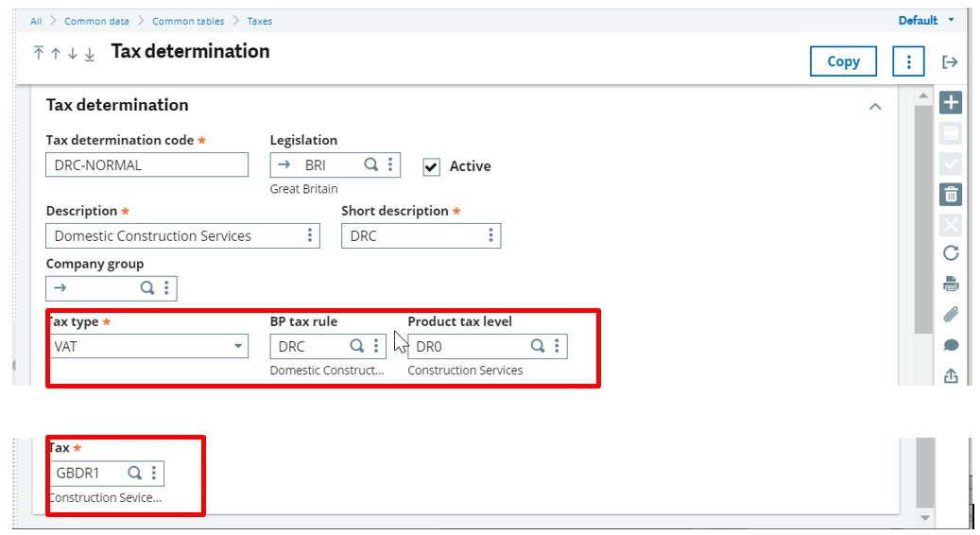Navigate to Taxes breadcrumb
The image size is (980, 535).
point(259,21)
